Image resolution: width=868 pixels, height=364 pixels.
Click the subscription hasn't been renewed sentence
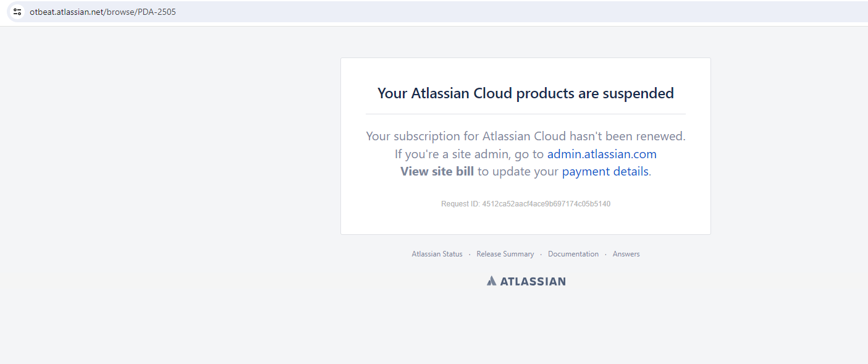coord(526,136)
